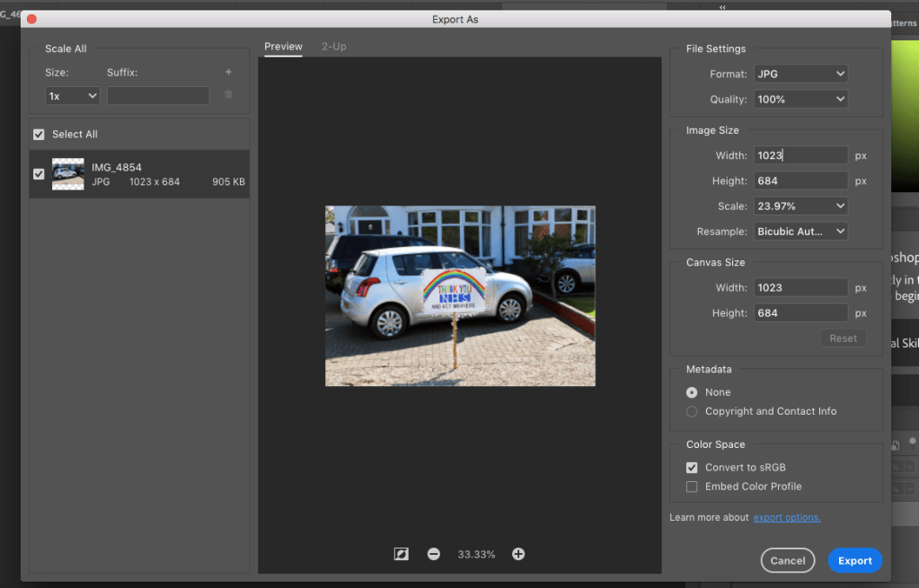Switch to the 2-Up preview tab

click(334, 47)
